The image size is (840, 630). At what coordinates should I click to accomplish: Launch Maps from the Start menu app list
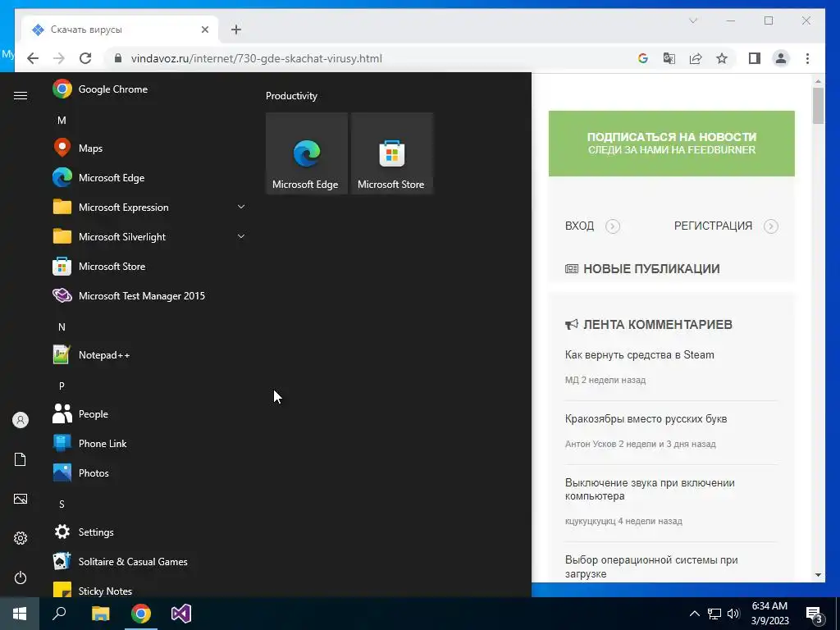click(150, 148)
